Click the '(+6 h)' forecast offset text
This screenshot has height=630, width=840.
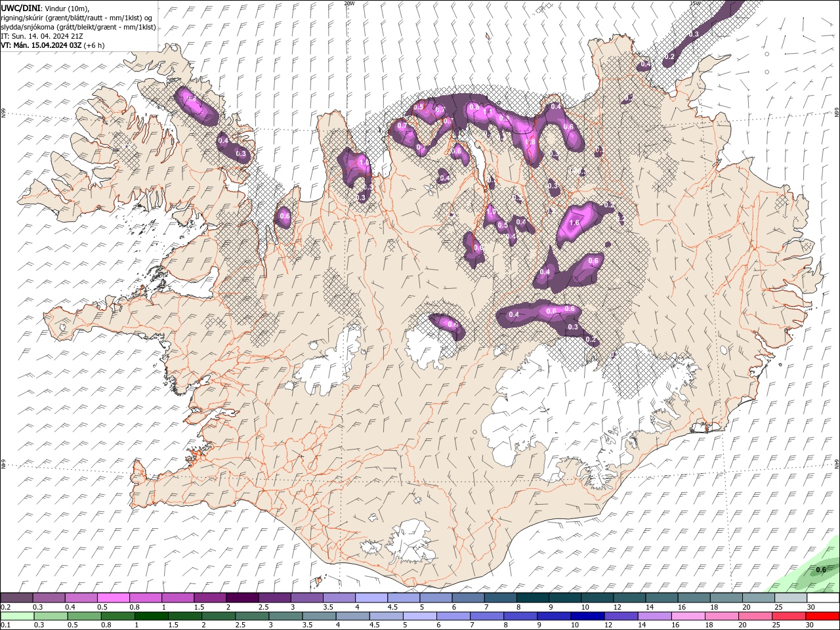pyautogui.click(x=94, y=45)
